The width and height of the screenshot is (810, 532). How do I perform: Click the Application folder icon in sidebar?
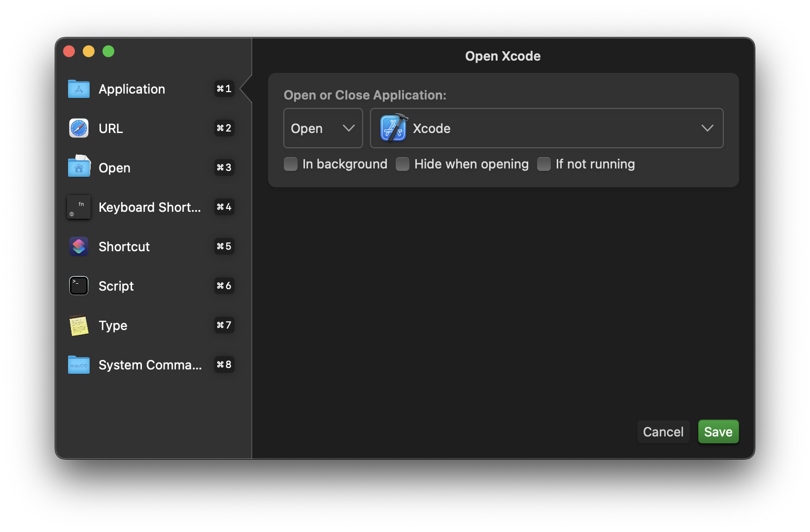(79, 89)
